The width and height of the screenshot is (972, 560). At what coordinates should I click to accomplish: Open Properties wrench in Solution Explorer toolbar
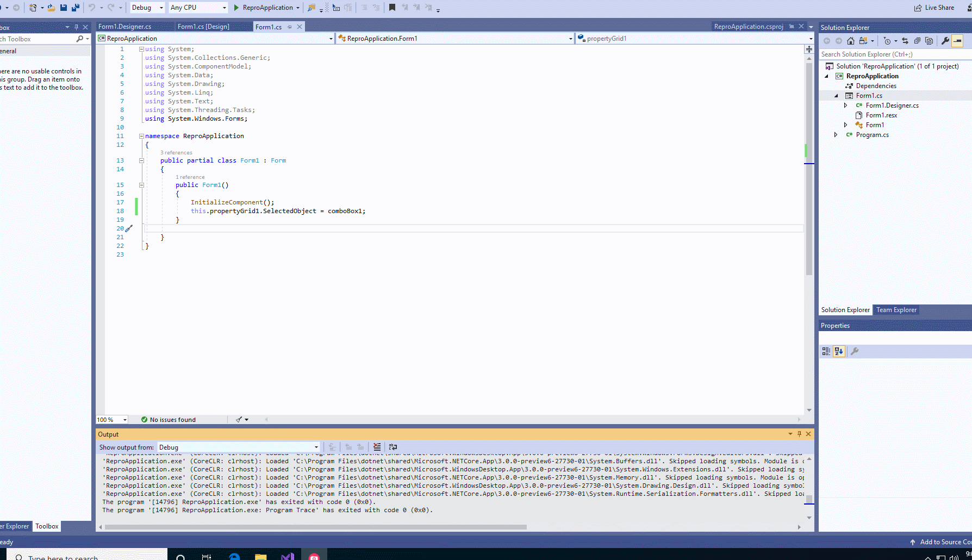945,41
